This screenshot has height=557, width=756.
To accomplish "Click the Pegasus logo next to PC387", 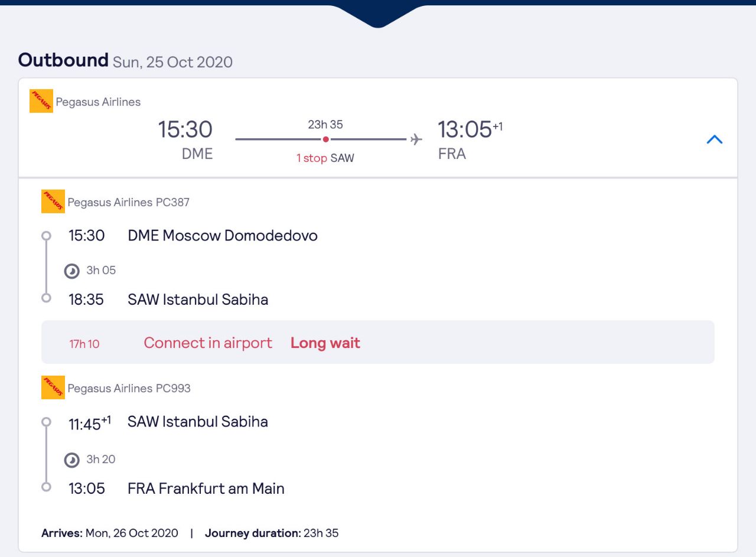I will coord(53,201).
